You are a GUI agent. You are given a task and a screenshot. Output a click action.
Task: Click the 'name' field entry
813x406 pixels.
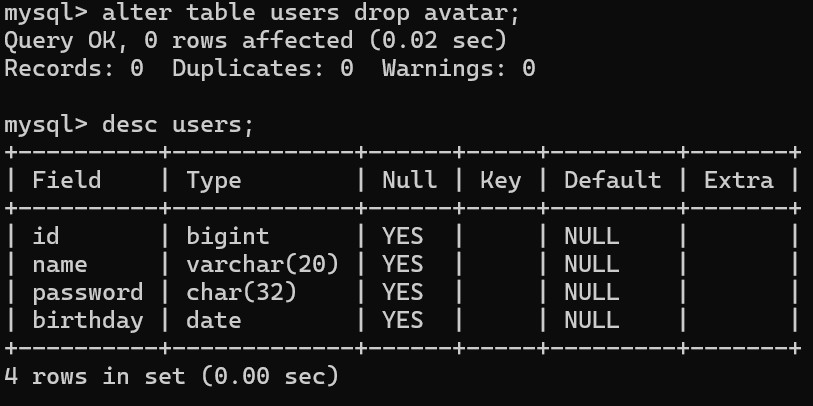[60, 264]
